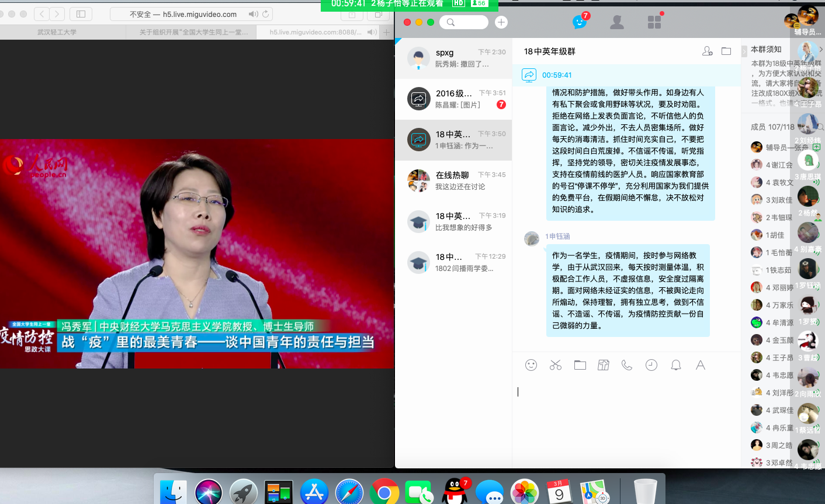Screen dimensions: 825x504
Task: Open the 在线热聊 conversation
Action: [x=453, y=180]
